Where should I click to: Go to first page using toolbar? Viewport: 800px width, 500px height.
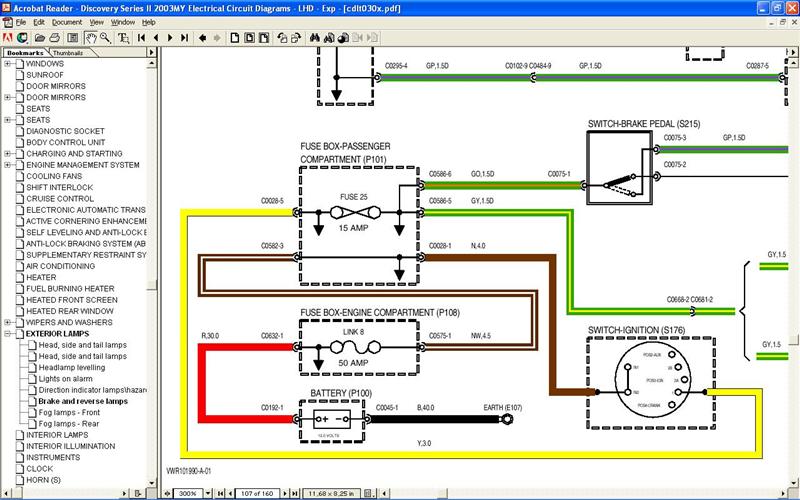pos(141,38)
